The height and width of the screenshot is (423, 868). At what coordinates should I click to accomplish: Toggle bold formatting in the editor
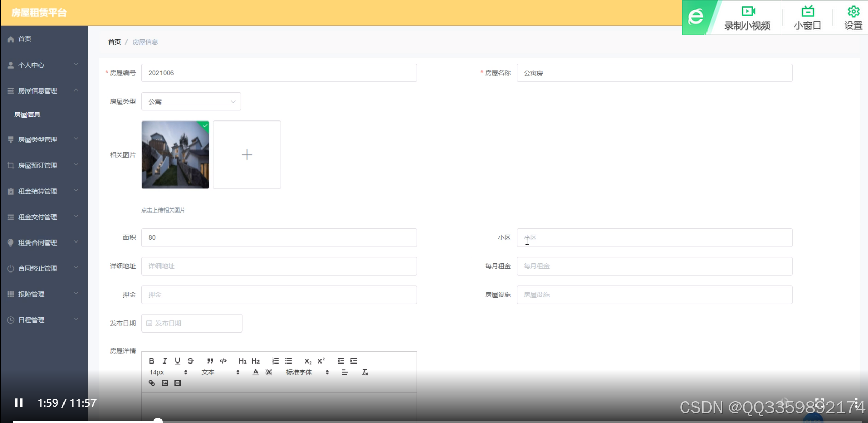151,361
